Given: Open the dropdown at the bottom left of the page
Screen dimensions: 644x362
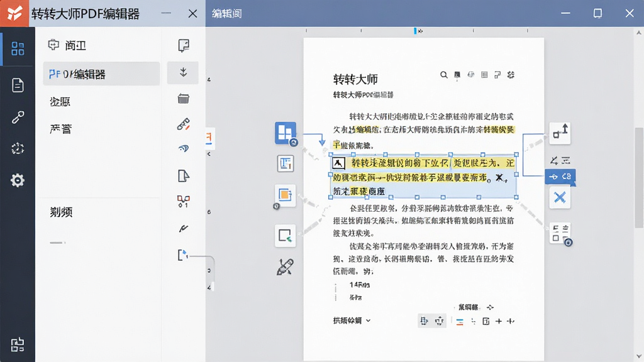Looking at the screenshot, I should point(352,321).
